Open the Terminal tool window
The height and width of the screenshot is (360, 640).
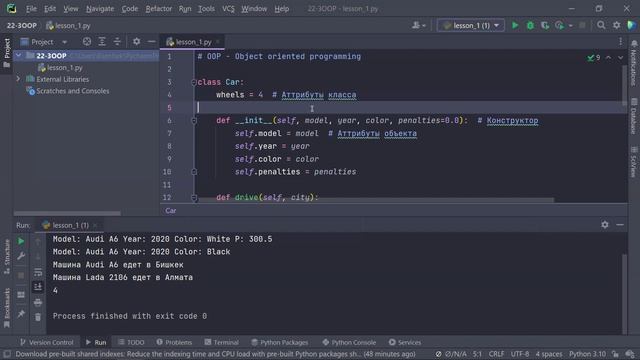(222, 342)
